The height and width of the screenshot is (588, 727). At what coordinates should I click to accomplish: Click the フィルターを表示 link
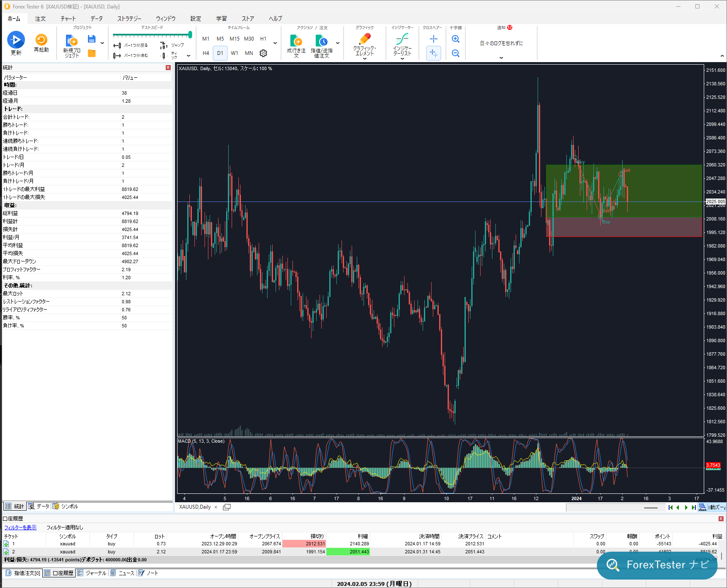click(x=20, y=528)
